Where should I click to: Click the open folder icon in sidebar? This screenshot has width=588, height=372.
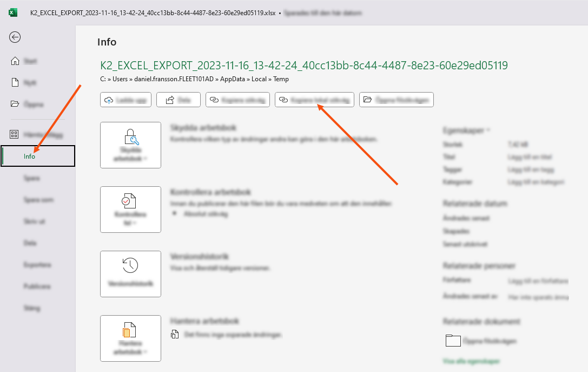coord(16,104)
